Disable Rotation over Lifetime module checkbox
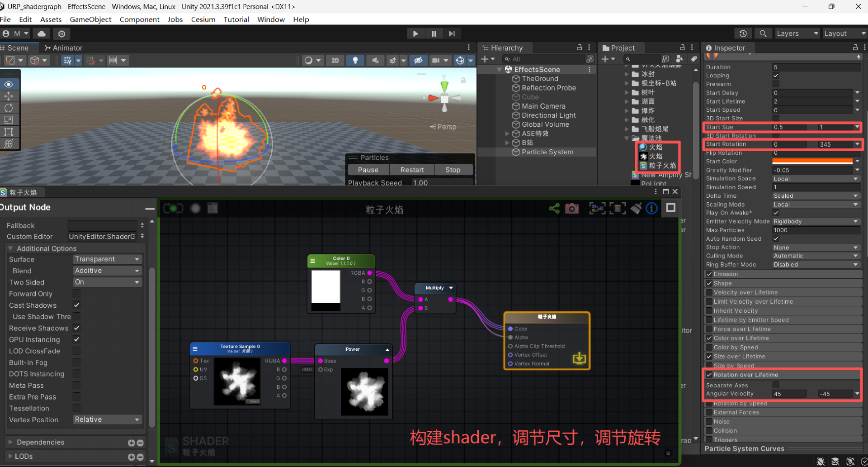 pos(709,375)
